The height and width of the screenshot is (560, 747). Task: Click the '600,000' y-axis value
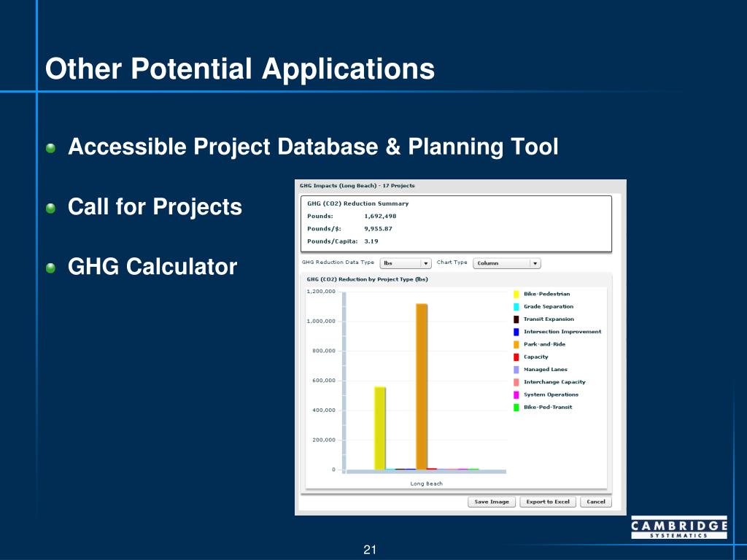324,381
